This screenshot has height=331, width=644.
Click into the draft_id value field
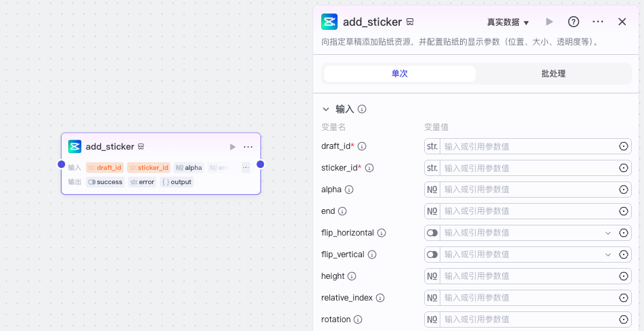pos(528,146)
